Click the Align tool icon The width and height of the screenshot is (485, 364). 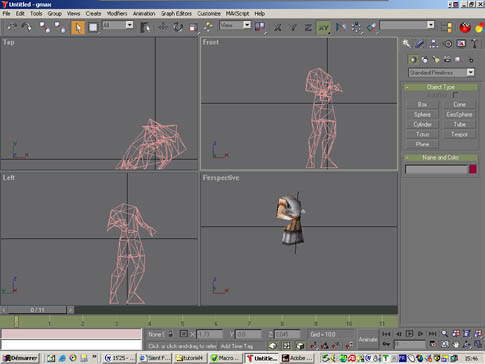pos(371,27)
